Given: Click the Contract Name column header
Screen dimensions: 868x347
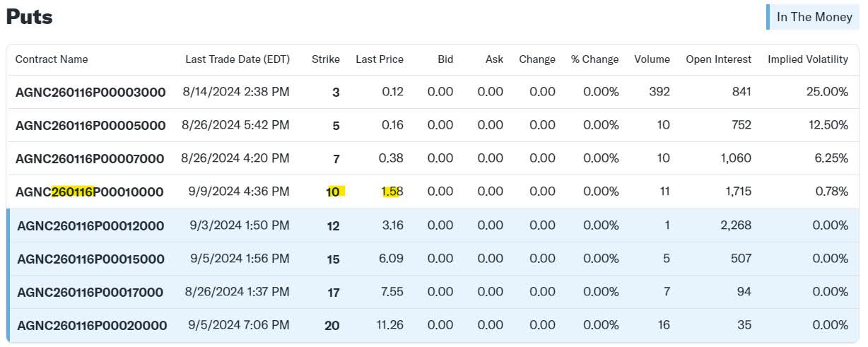Looking at the screenshot, I should [52, 59].
